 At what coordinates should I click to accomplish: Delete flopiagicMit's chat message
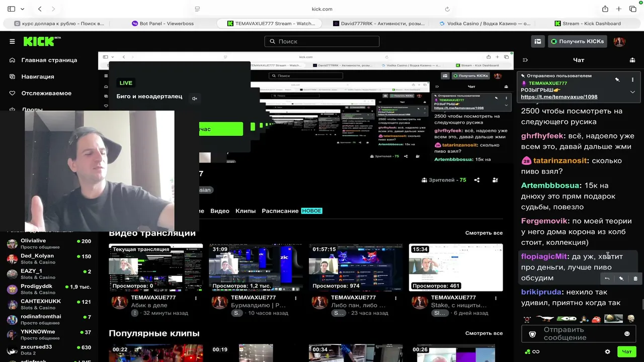[635, 279]
